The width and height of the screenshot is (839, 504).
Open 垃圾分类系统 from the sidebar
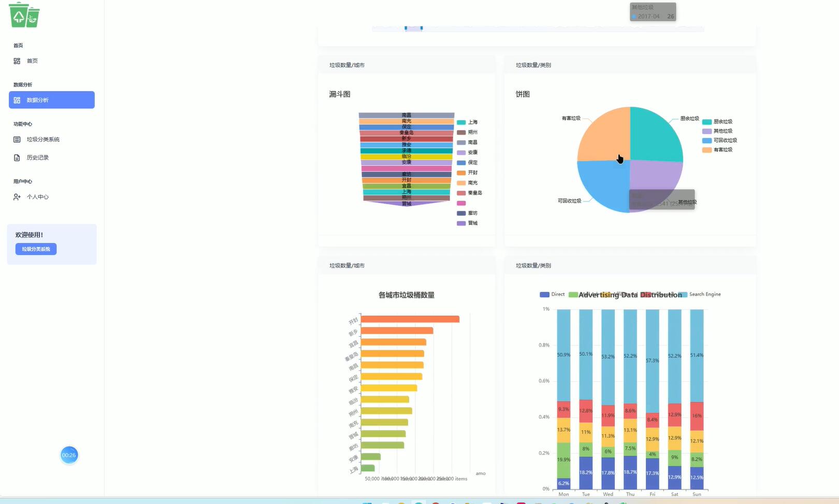coord(43,139)
